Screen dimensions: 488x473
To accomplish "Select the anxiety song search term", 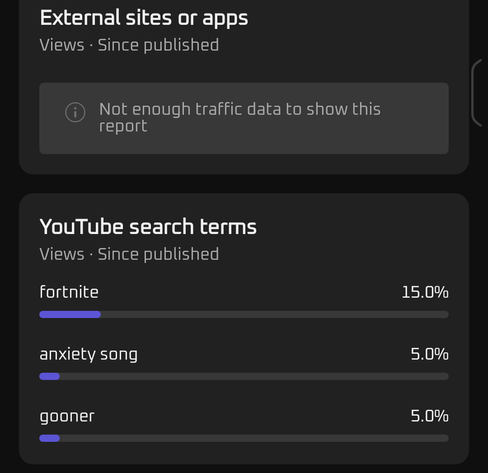I will [88, 354].
